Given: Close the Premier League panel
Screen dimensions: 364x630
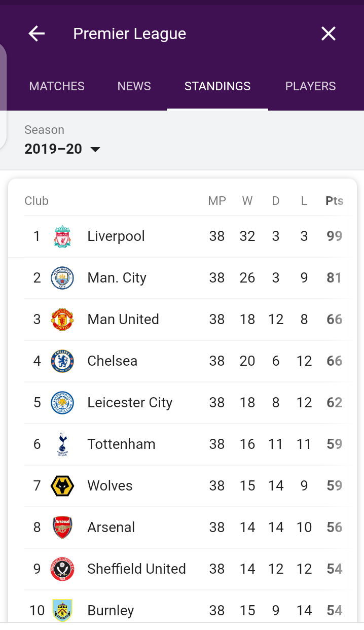Looking at the screenshot, I should tap(329, 34).
